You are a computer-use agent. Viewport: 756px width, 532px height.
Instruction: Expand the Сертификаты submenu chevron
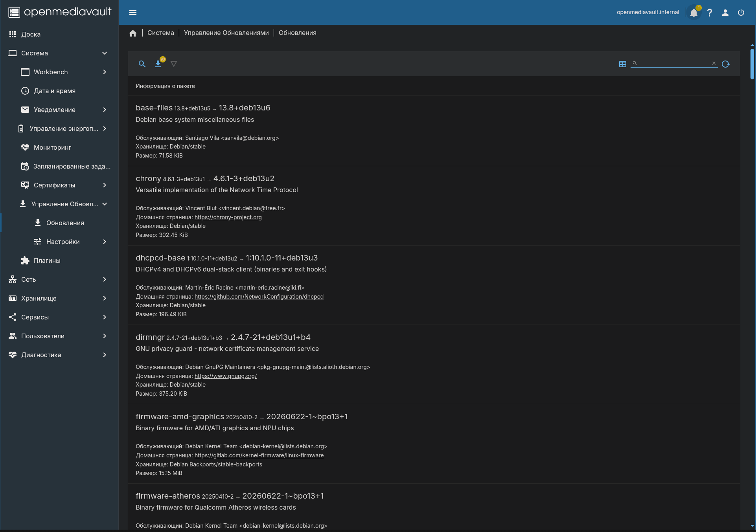[105, 185]
